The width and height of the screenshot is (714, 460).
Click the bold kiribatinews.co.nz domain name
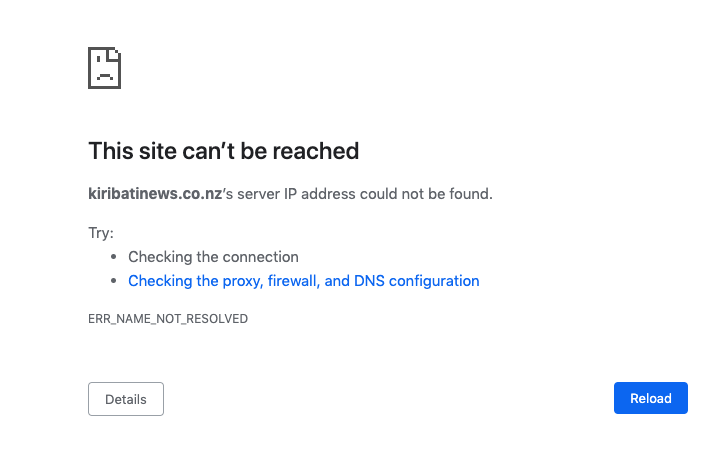click(155, 194)
